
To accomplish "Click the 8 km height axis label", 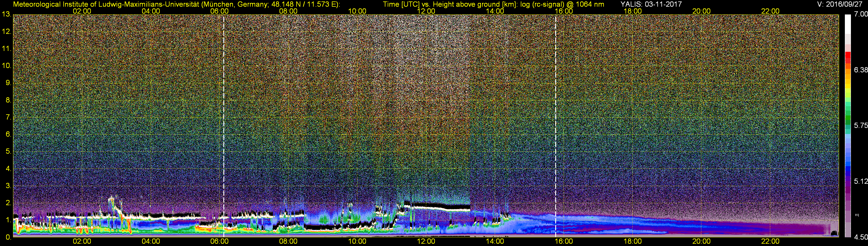I will pyautogui.click(x=8, y=100).
